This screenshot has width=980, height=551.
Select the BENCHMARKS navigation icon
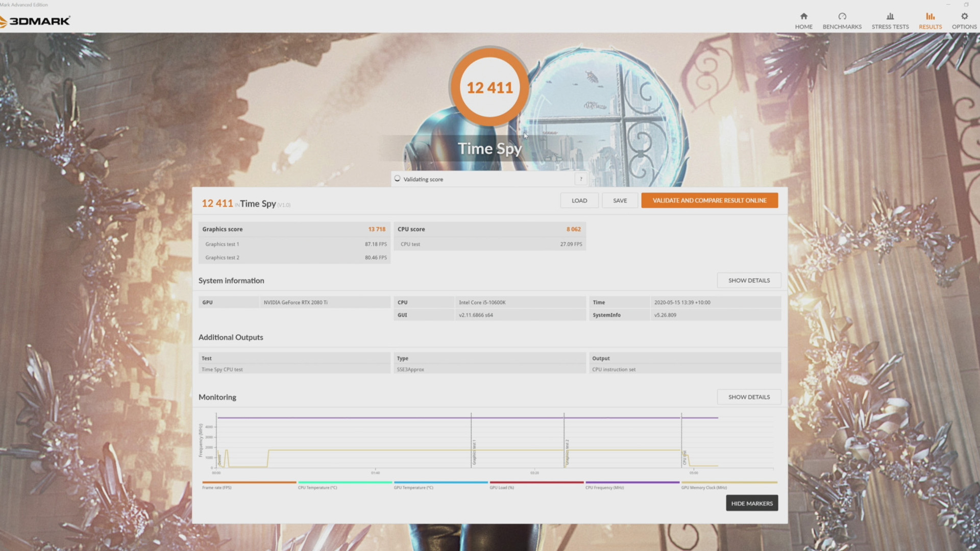pos(842,16)
